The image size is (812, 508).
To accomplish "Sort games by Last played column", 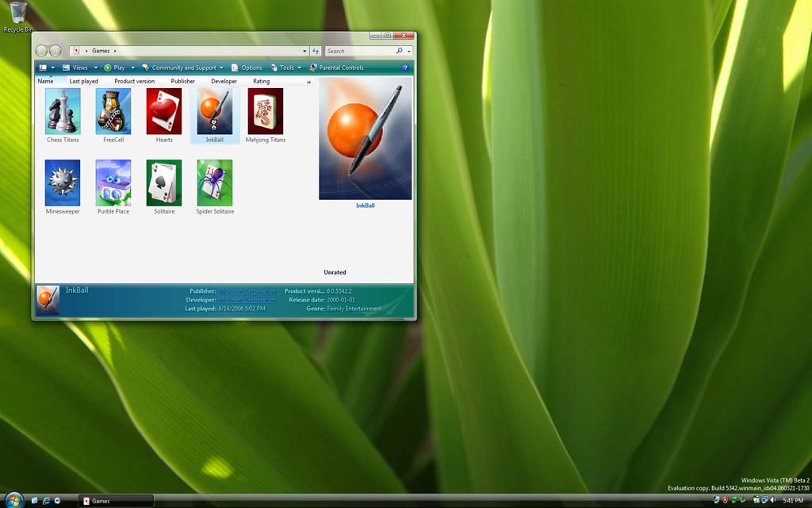I will [x=83, y=81].
